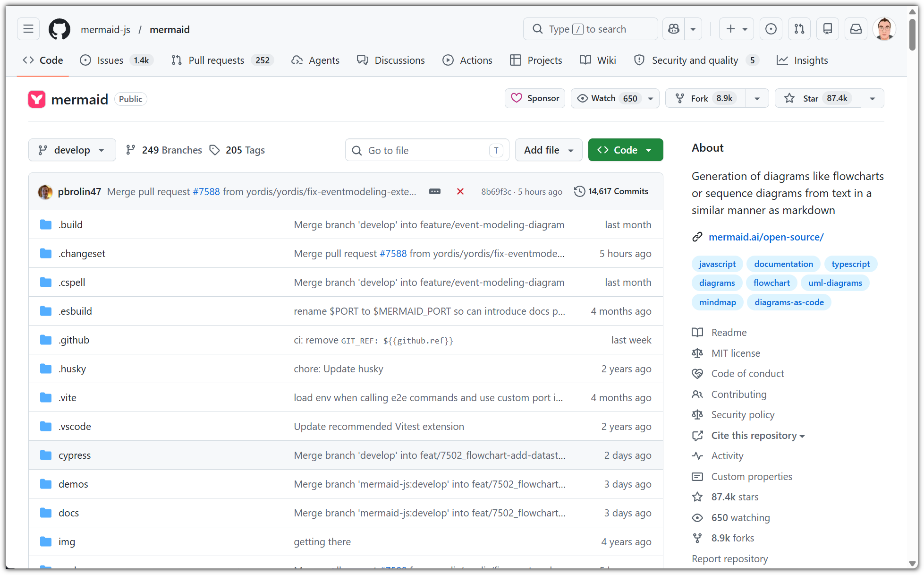Open the pull requests shortcut icon in header
The image size is (924, 575).
point(799,29)
